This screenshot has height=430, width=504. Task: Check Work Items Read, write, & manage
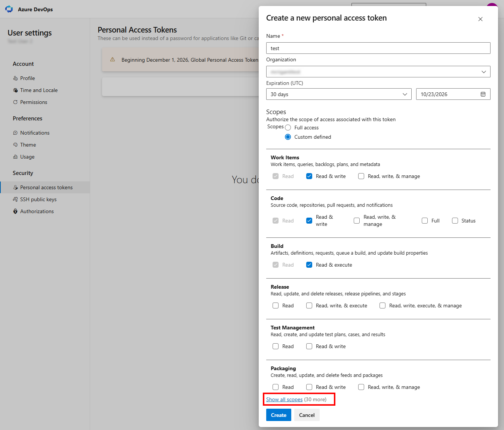click(361, 176)
